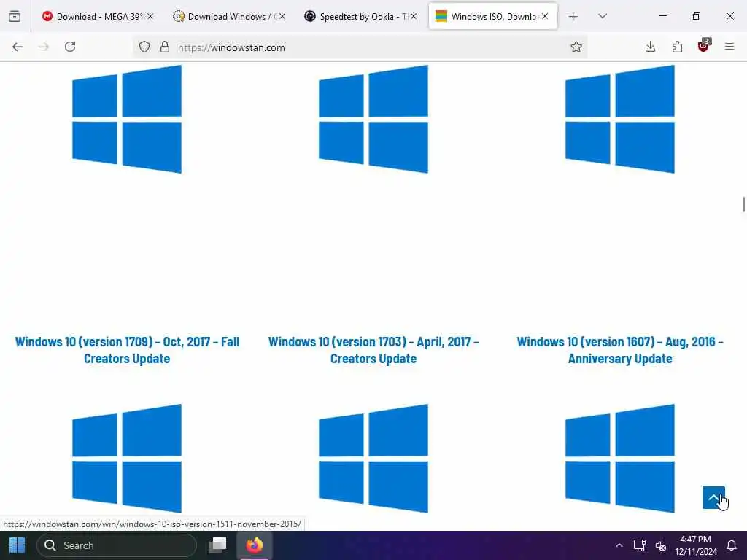Close the Windows ISO tab

(x=545, y=16)
